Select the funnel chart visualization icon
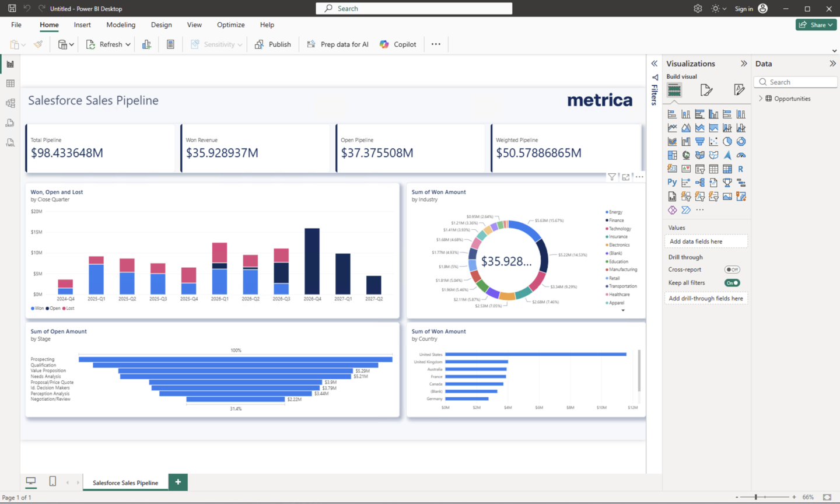840x504 pixels. (699, 142)
